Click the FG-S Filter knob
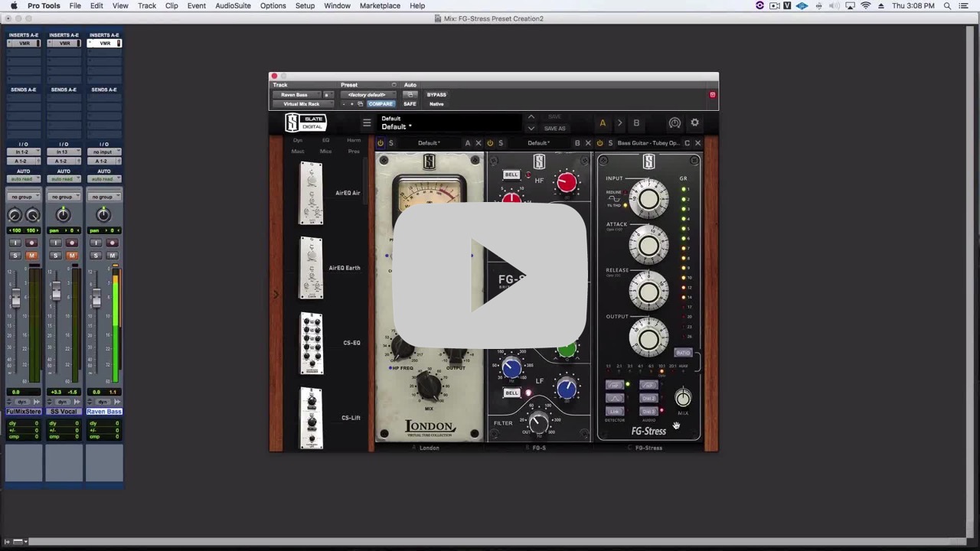 coord(538,422)
